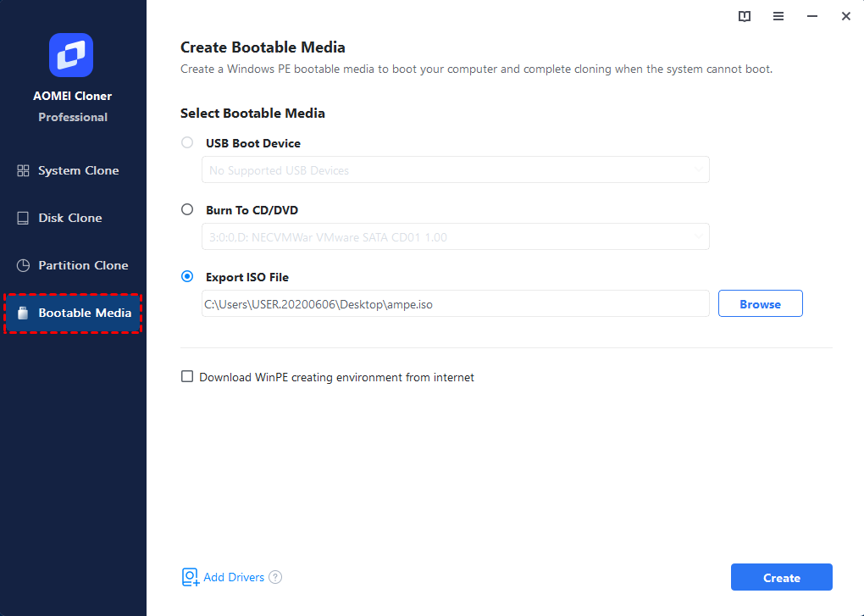Image resolution: width=864 pixels, height=616 pixels.
Task: Select the Export ISO File radio button
Action: coord(187,276)
